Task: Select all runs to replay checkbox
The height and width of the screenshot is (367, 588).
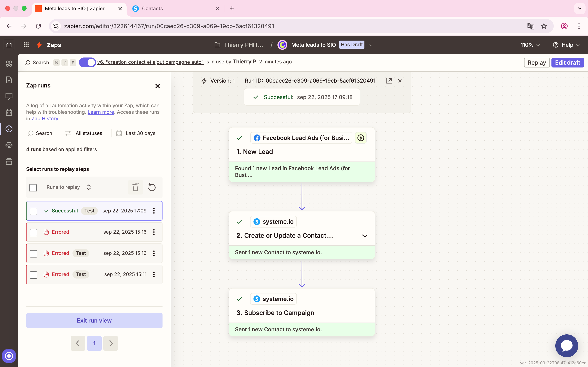Action: pyautogui.click(x=33, y=188)
